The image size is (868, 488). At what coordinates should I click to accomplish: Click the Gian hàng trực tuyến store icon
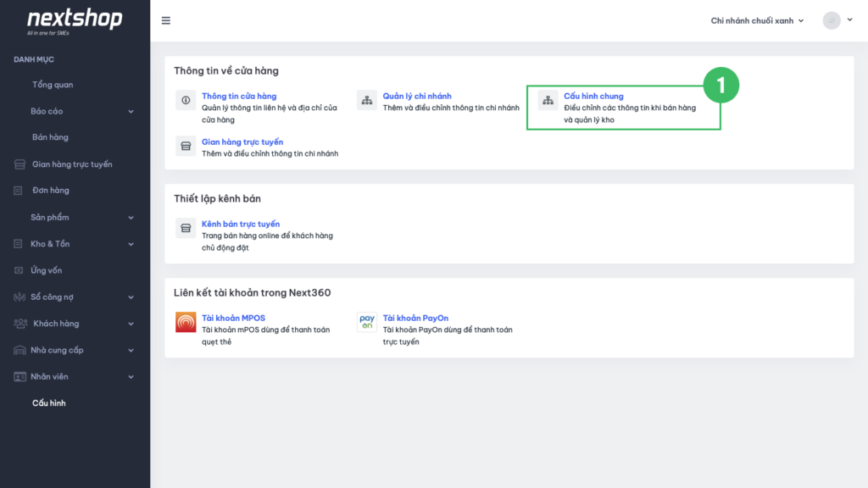pos(186,146)
